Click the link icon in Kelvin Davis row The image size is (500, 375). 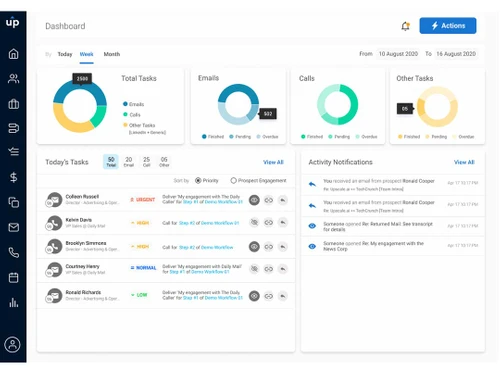pyautogui.click(x=269, y=222)
